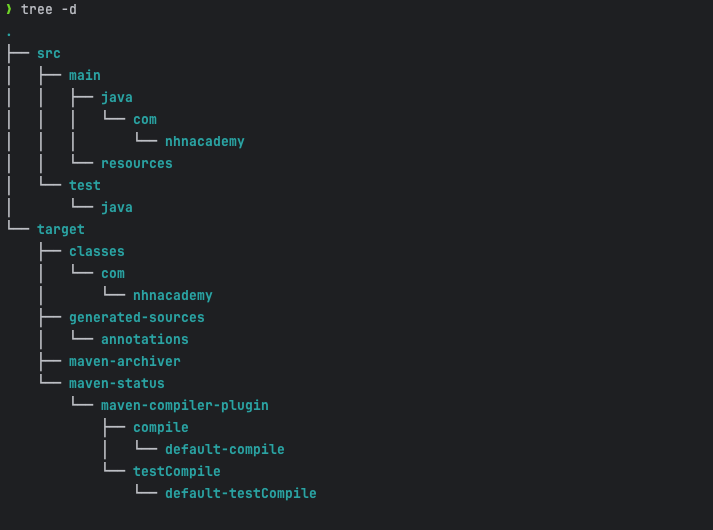This screenshot has height=530, width=713.
Task: Click the resources directory entry
Action: pos(136,164)
